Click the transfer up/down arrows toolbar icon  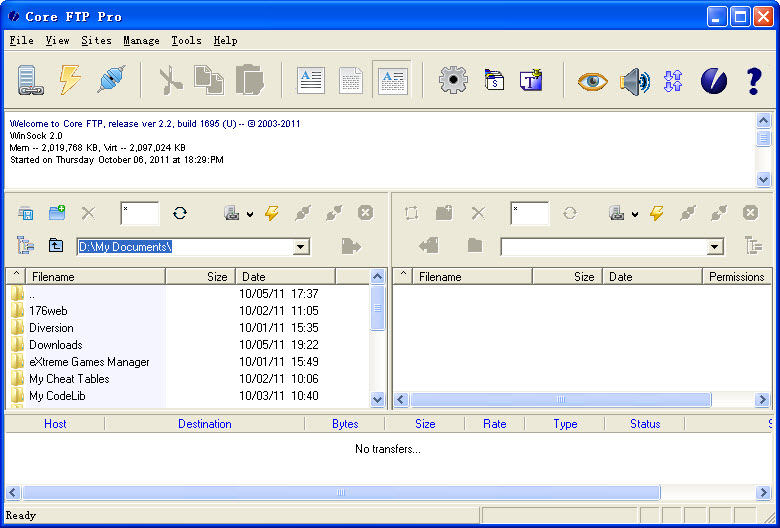point(673,80)
